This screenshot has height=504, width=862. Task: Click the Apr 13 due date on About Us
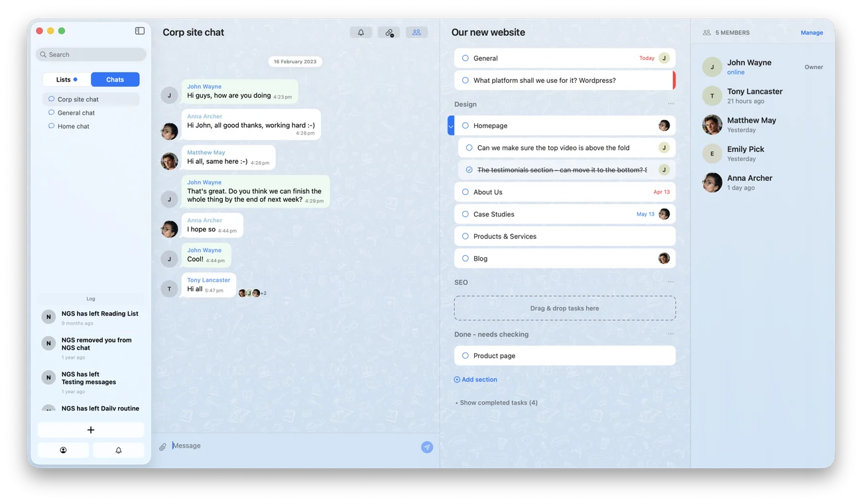coord(662,192)
